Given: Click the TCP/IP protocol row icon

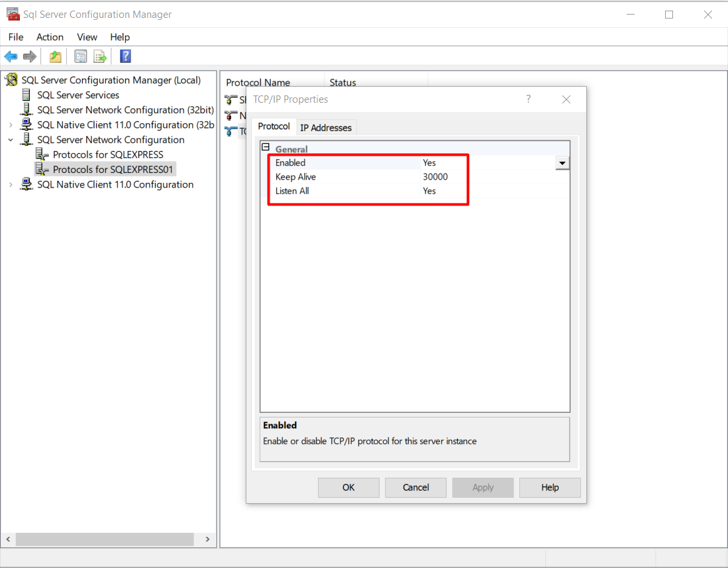Looking at the screenshot, I should click(231, 131).
